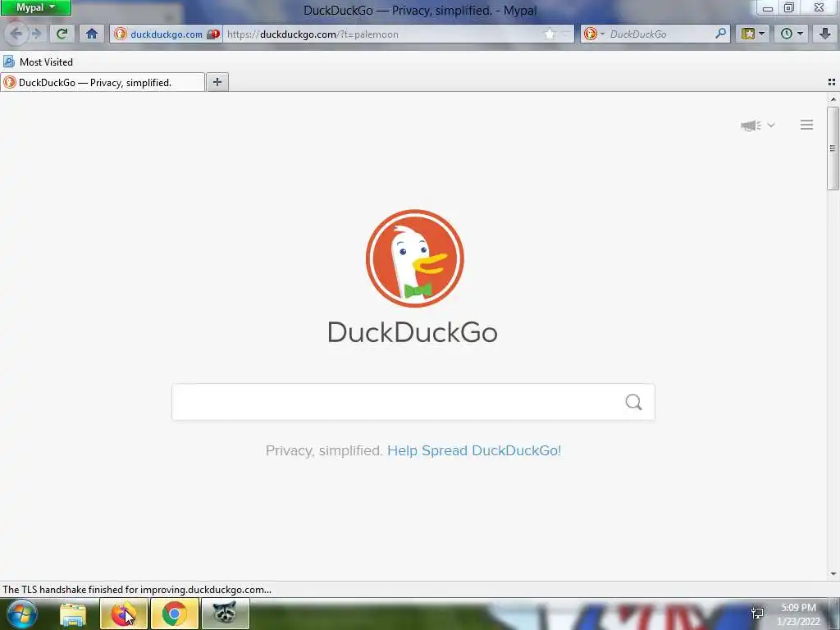Minimize the Mypal window
840x630 pixels.
coord(768,8)
